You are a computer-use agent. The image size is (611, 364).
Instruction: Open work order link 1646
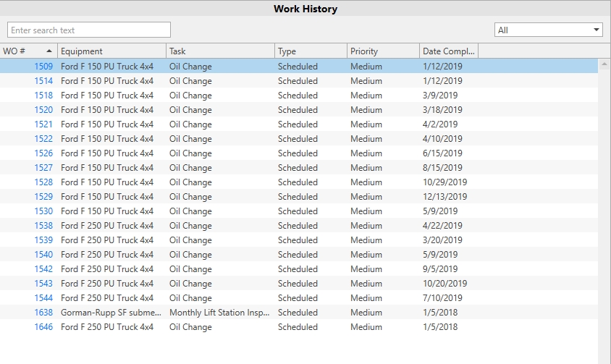(43, 326)
